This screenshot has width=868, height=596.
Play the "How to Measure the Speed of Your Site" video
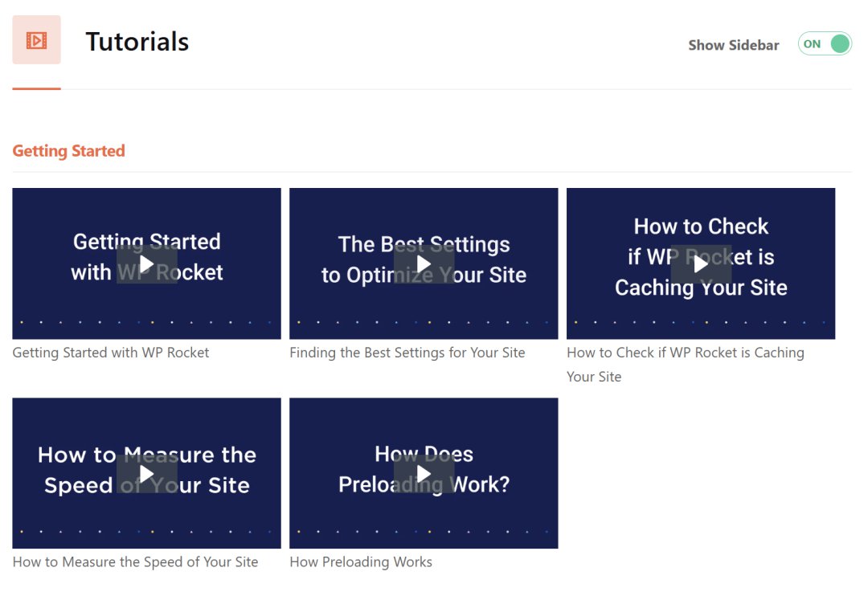click(x=146, y=473)
